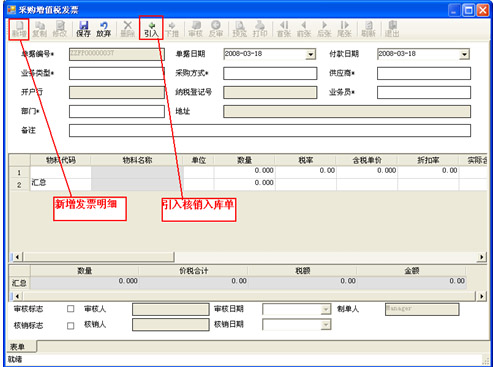Click the 反审 (Un-audit) toolbar icon
This screenshot has height=367, width=493.
point(216,29)
